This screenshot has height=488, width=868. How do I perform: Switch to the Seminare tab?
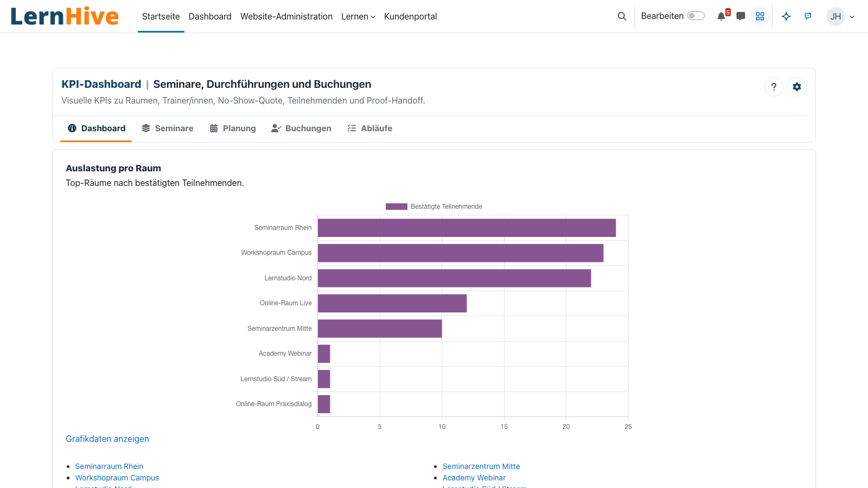click(x=167, y=129)
